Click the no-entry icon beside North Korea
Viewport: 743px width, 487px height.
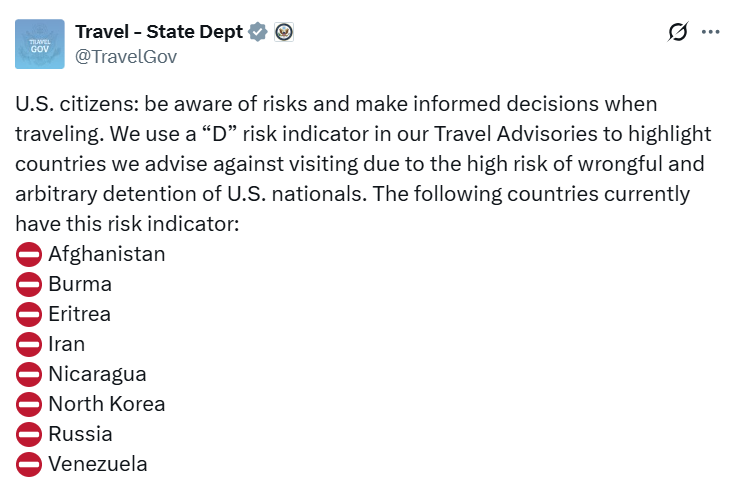click(29, 404)
